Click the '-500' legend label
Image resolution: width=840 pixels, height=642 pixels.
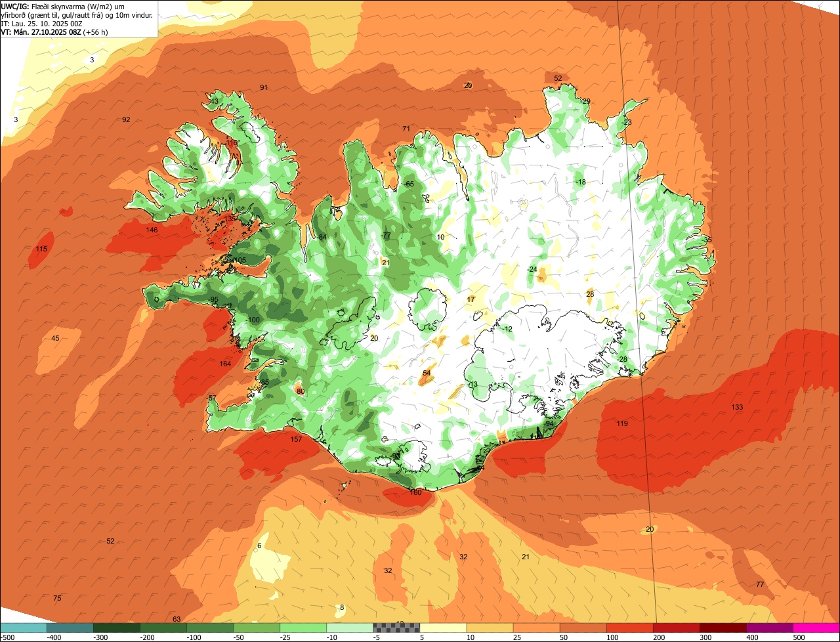point(9,637)
